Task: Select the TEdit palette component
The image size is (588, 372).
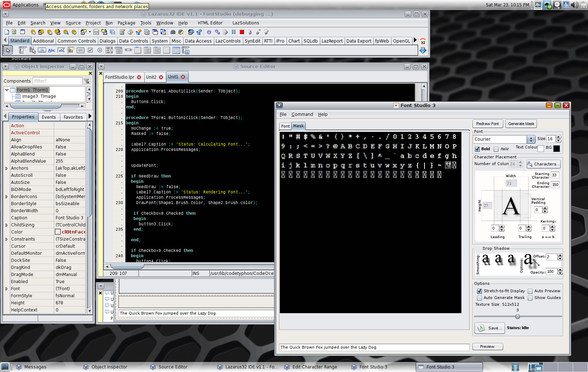Action: [61, 50]
